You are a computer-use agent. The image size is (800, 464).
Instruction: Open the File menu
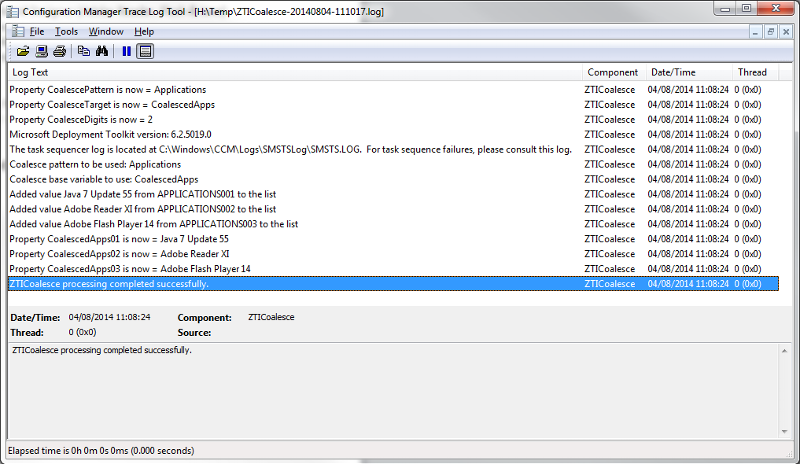click(x=37, y=32)
